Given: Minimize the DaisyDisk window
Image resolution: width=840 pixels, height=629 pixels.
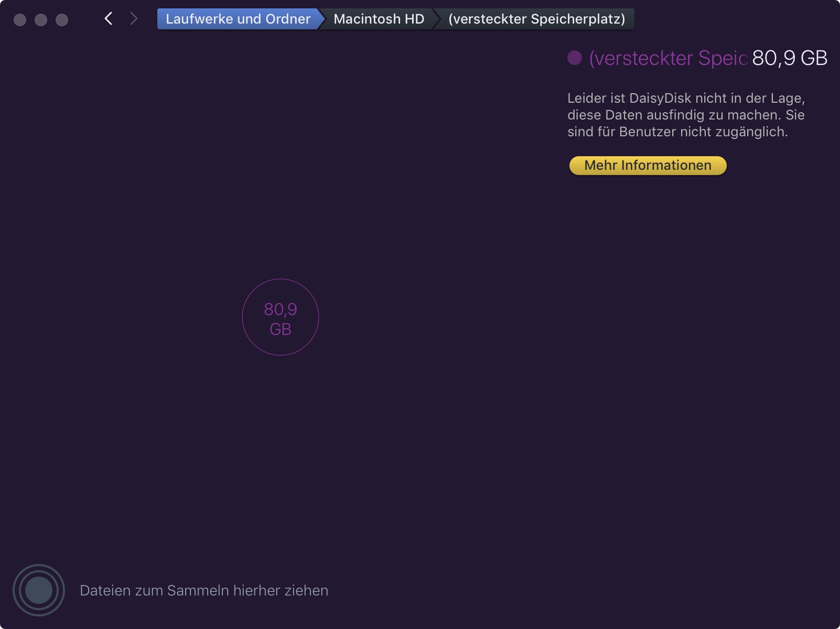Looking at the screenshot, I should click(x=41, y=20).
